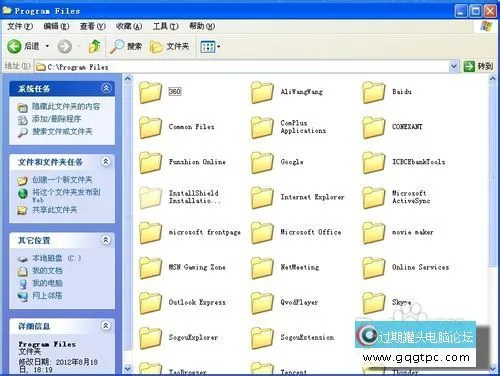The image size is (500, 376).
Task: Click the task pane scrollbar up arrow
Action: pyautogui.click(x=128, y=79)
